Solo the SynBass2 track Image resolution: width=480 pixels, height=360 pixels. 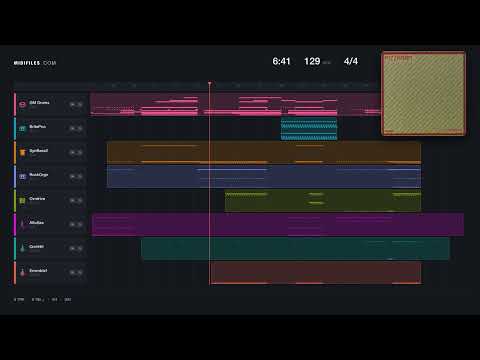pos(80,152)
